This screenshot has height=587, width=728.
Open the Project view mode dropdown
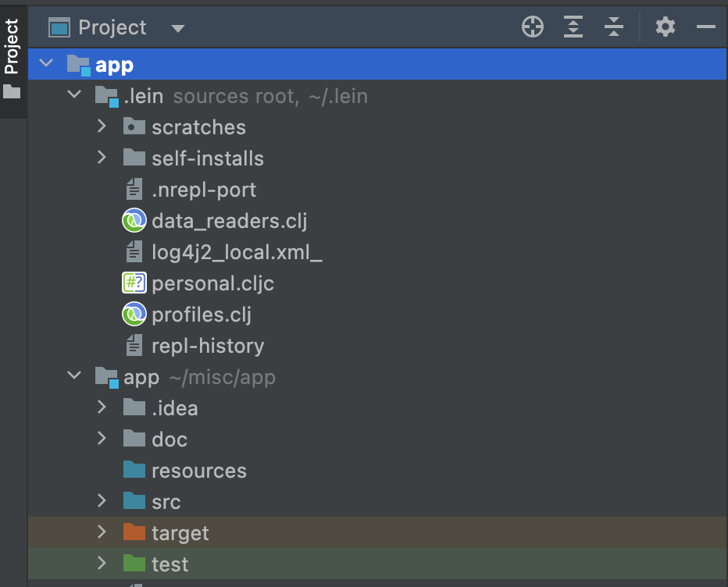point(177,27)
